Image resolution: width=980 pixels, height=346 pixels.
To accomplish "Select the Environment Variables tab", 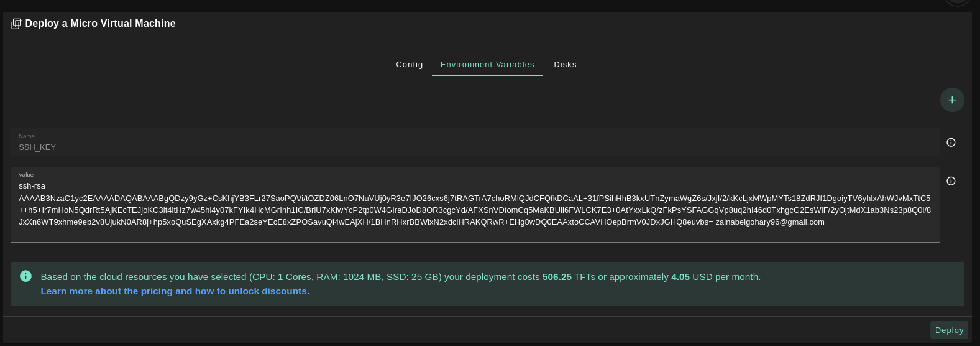I will [487, 65].
